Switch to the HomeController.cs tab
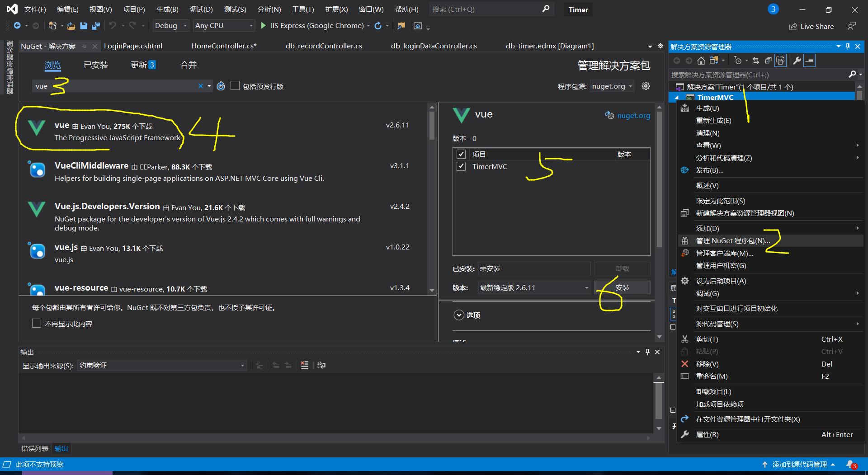The width and height of the screenshot is (868, 475). (223, 46)
